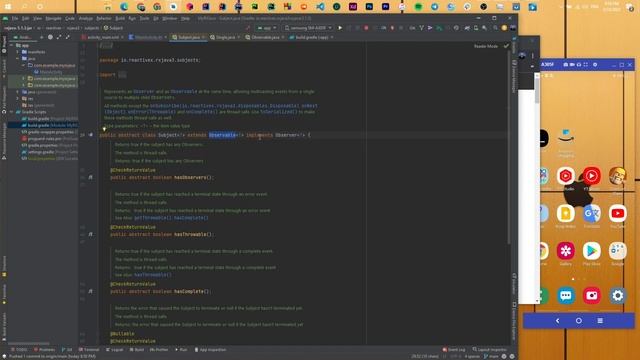The image size is (640, 360).
Task: Select MainActivity in project tree
Action: tap(48, 72)
